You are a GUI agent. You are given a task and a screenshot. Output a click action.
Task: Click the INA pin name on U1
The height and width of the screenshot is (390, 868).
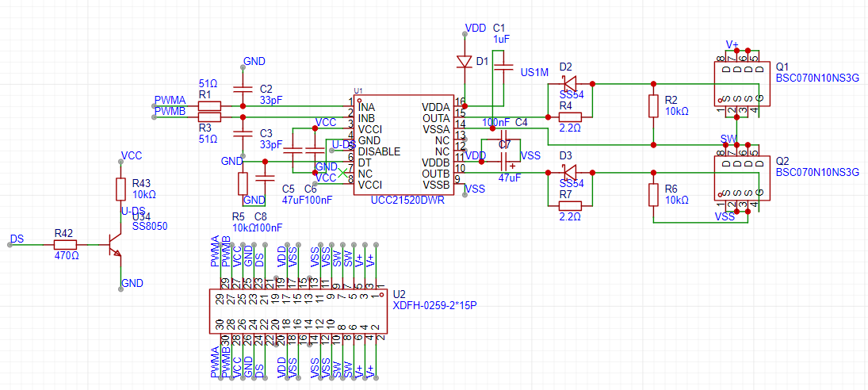click(x=366, y=106)
